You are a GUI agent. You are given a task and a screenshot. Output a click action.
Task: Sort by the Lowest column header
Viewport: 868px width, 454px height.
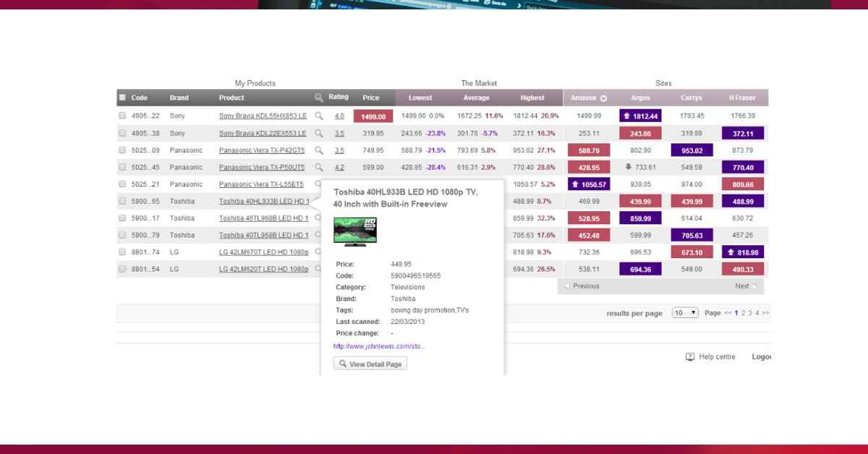click(420, 98)
